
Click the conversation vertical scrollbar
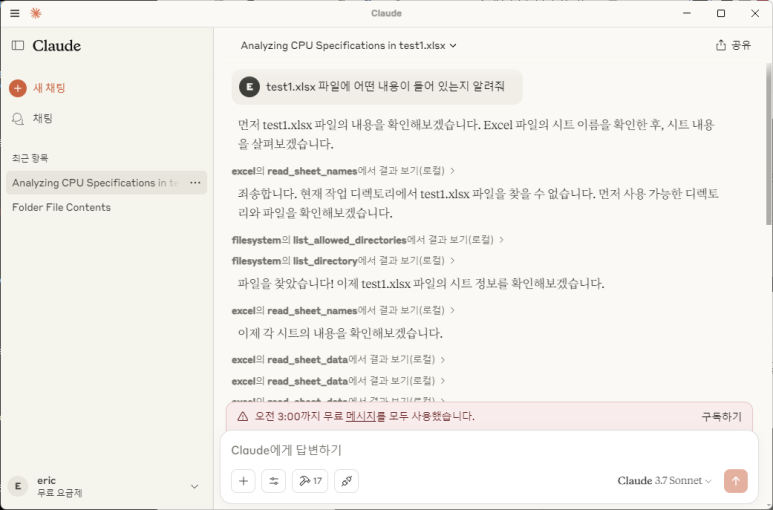click(x=769, y=145)
